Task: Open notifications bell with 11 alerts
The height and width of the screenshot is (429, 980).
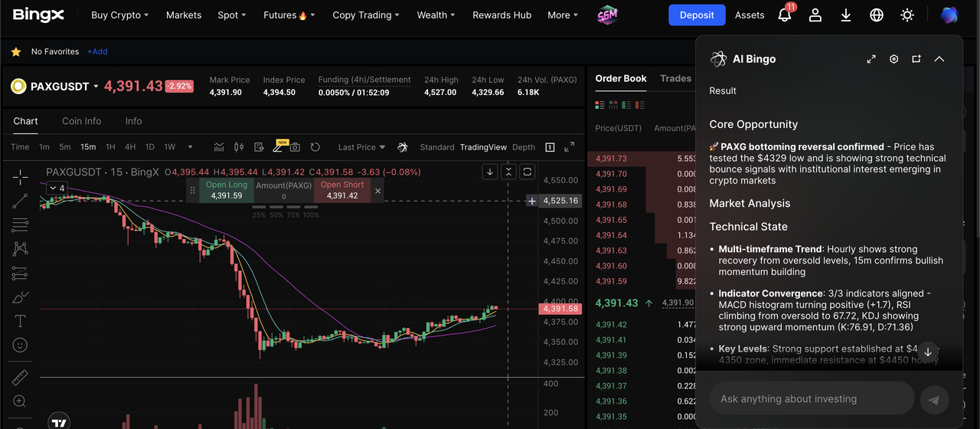Action: pos(784,15)
